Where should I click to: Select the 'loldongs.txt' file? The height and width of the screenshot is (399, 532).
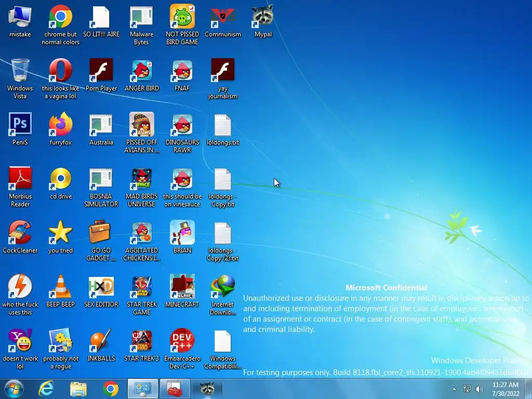(x=222, y=125)
